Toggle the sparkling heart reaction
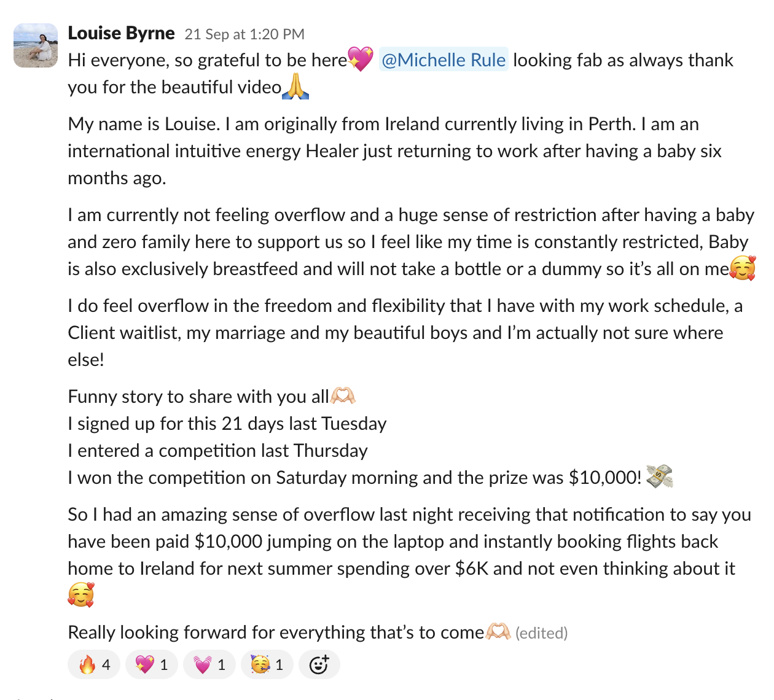The width and height of the screenshot is (774, 700). click(x=152, y=664)
